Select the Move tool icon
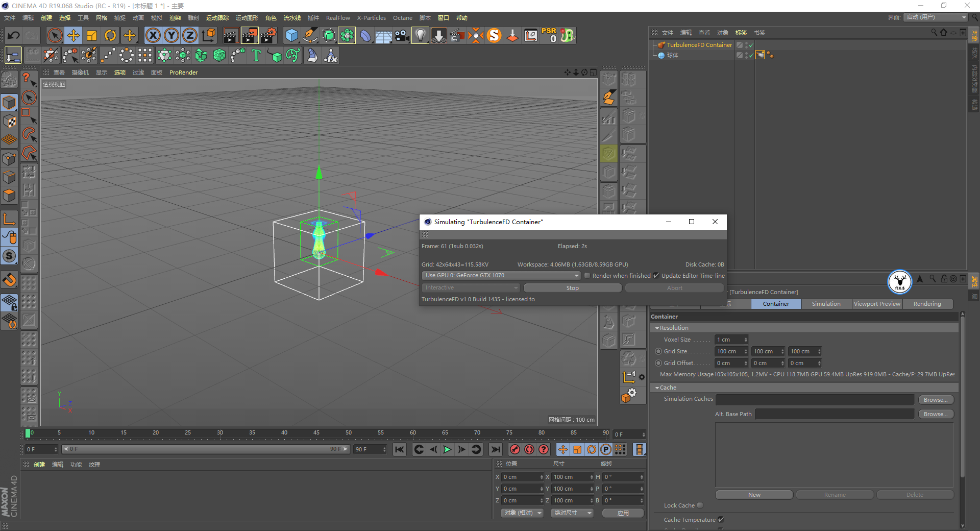Image resolution: width=980 pixels, height=531 pixels. [x=73, y=35]
